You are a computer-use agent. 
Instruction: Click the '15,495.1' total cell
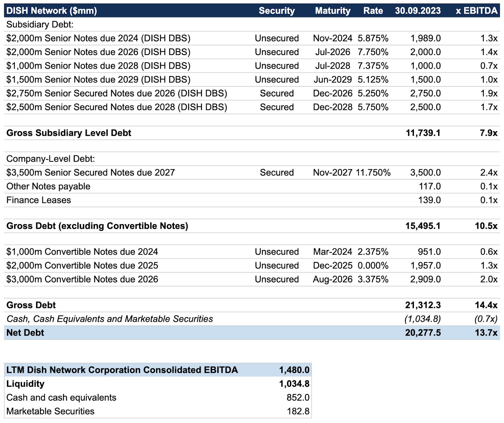[423, 226]
